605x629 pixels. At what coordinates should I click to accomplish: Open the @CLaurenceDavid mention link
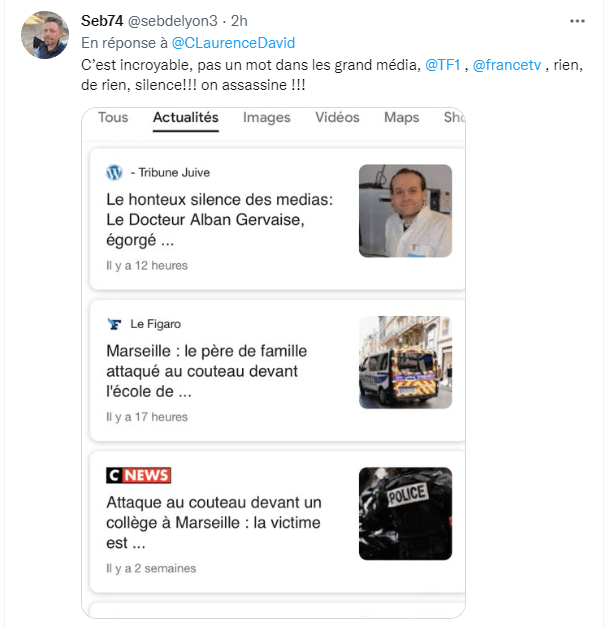[x=233, y=42]
